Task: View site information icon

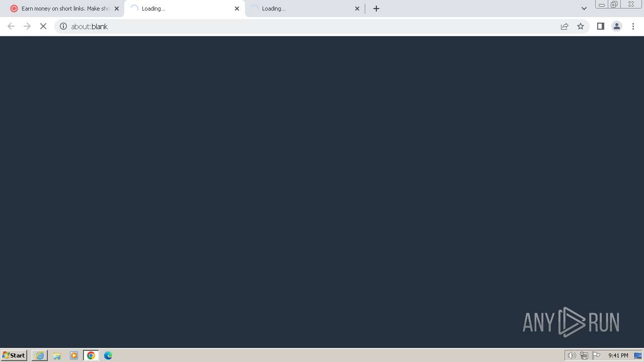Action: [x=63, y=26]
